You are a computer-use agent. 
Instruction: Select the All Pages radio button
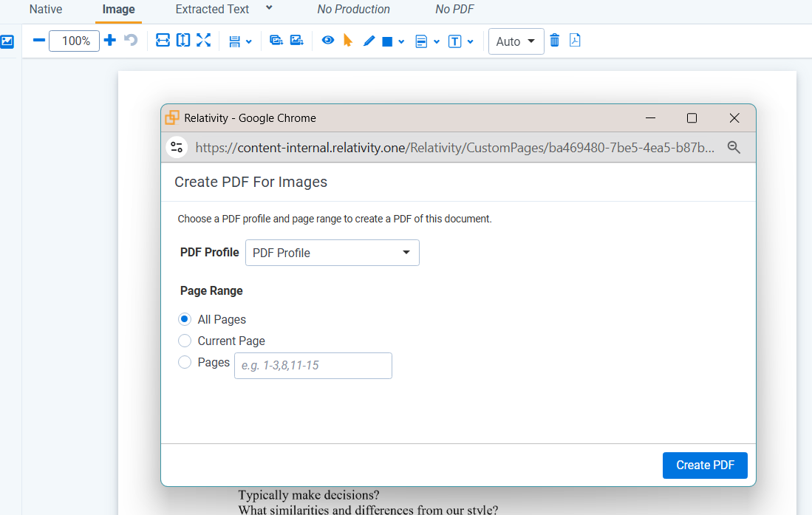[x=185, y=319]
